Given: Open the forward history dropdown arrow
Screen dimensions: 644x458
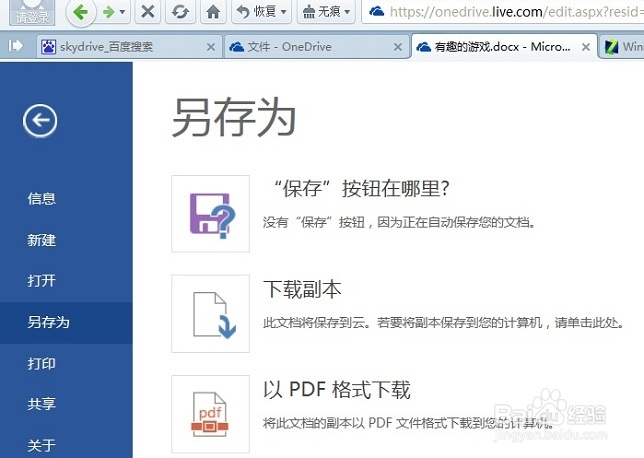Looking at the screenshot, I should (x=122, y=12).
